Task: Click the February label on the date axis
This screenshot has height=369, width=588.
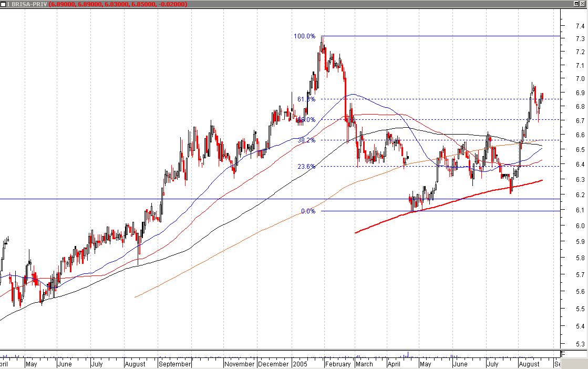Action: pyautogui.click(x=338, y=364)
